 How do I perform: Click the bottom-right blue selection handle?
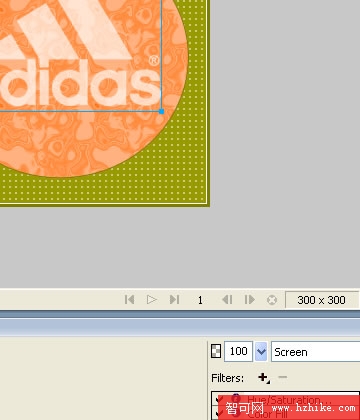click(x=161, y=111)
